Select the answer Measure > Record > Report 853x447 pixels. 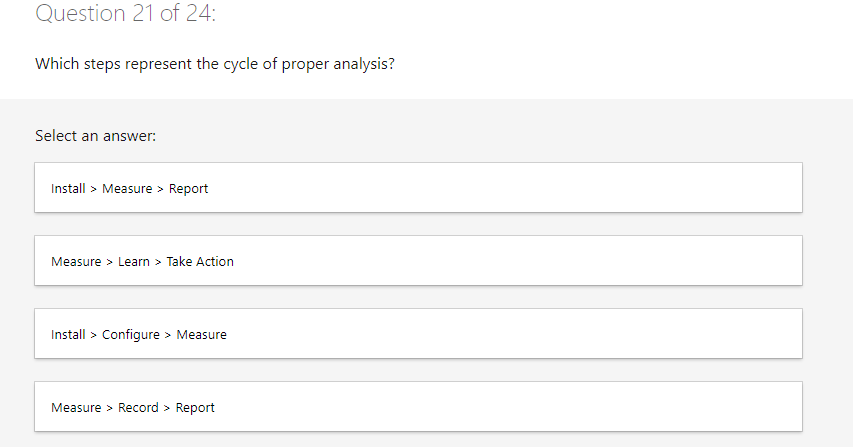coord(418,407)
